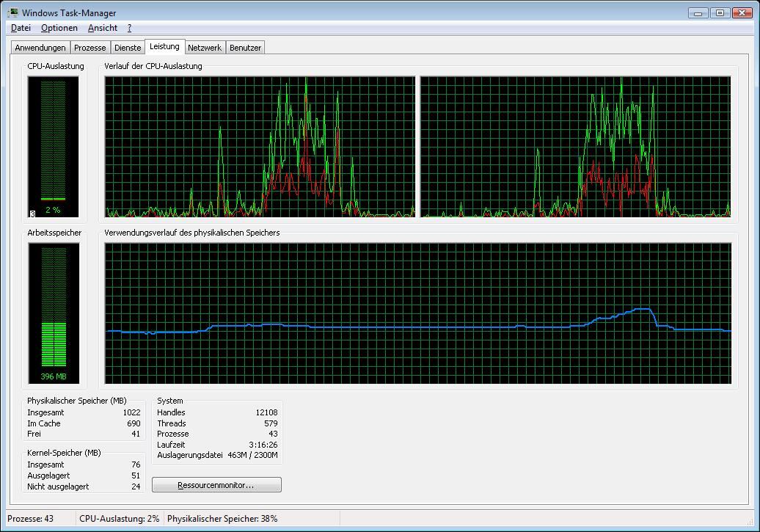
Task: Minimize the Task-Manager window
Action: [698, 13]
